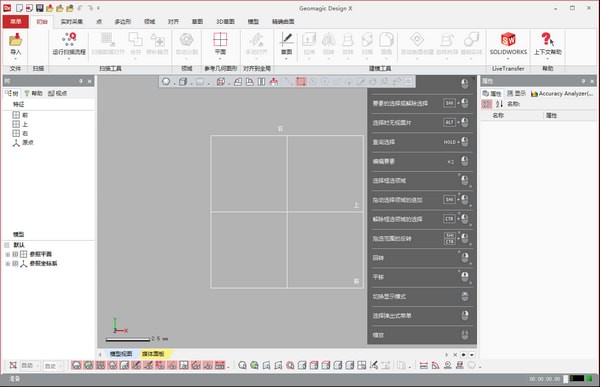Toggle visibility box of 参照平面
Image resolution: width=600 pixels, height=387 pixels.
[x=15, y=254]
